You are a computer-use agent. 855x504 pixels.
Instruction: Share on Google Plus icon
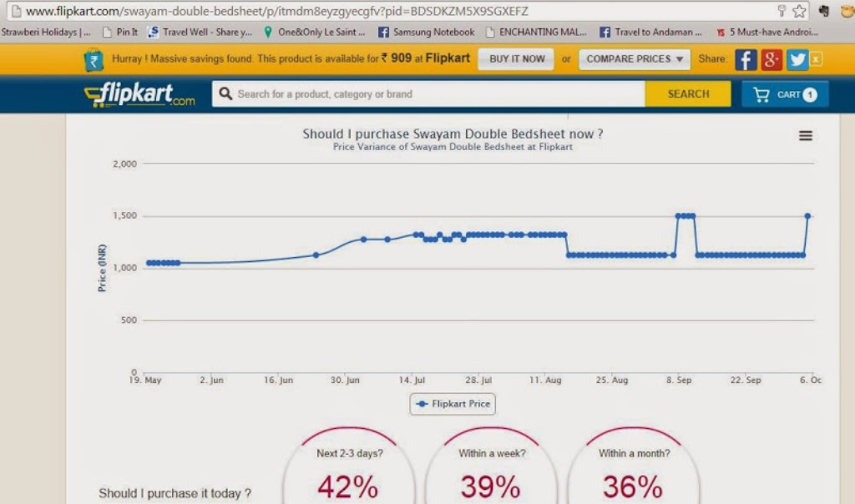click(x=771, y=59)
